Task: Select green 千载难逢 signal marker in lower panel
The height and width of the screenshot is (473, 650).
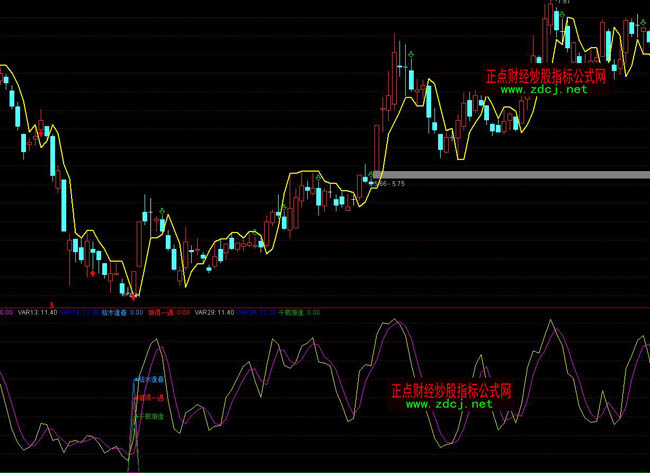Action: (x=150, y=414)
